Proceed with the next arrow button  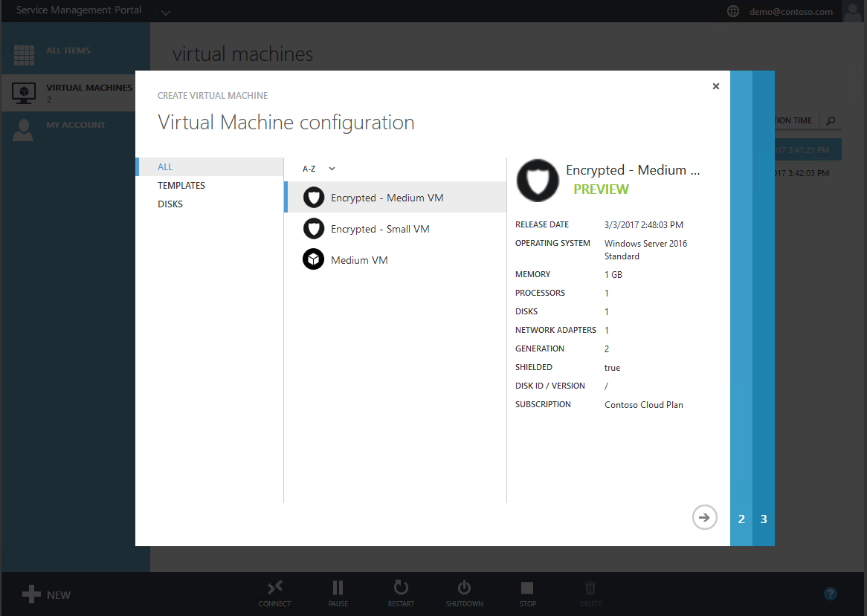tap(704, 517)
